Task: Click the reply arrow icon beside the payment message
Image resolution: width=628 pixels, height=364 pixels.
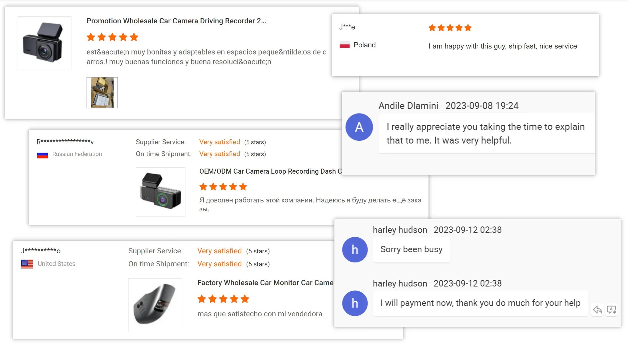Action: pyautogui.click(x=597, y=310)
